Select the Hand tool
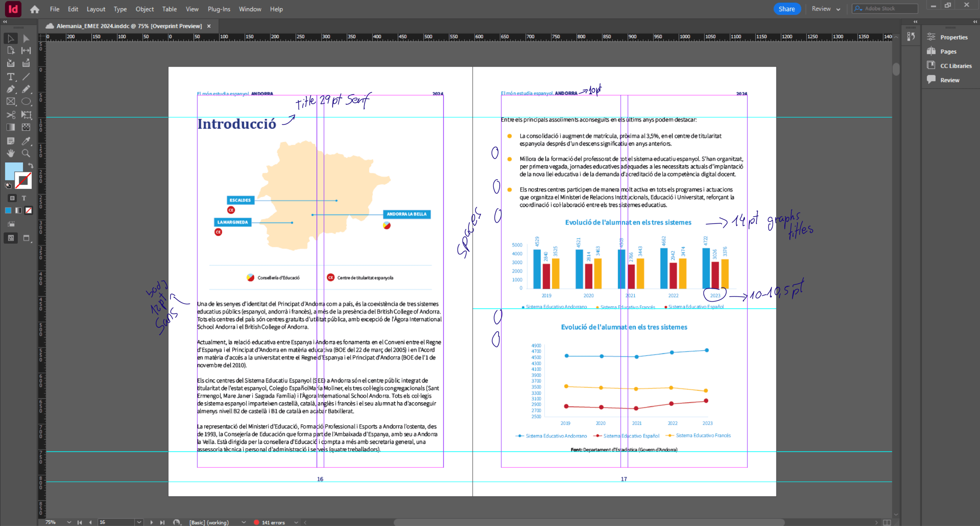980x526 pixels. click(x=10, y=153)
